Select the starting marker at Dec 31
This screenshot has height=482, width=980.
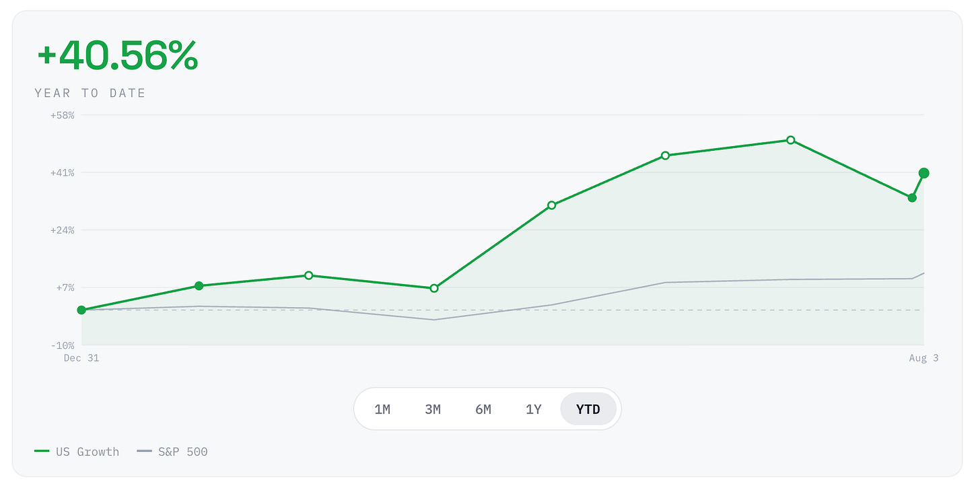pos(81,310)
